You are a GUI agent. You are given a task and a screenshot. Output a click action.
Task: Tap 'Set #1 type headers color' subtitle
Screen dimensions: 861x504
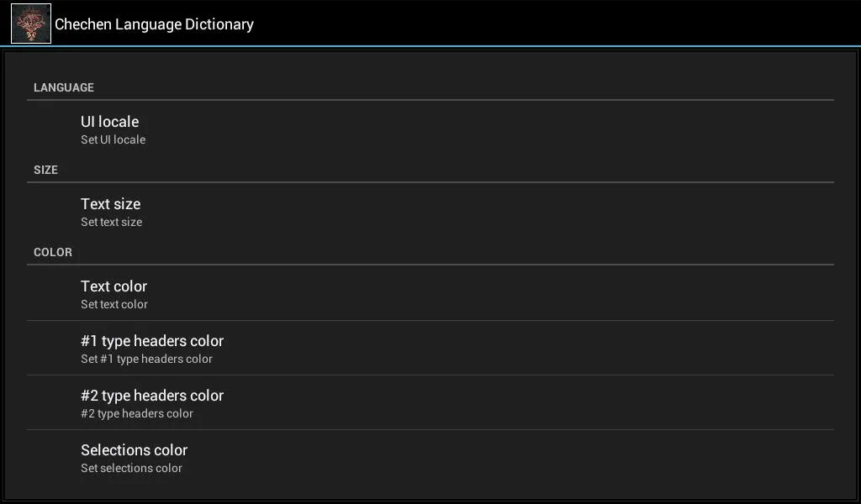tap(146, 360)
